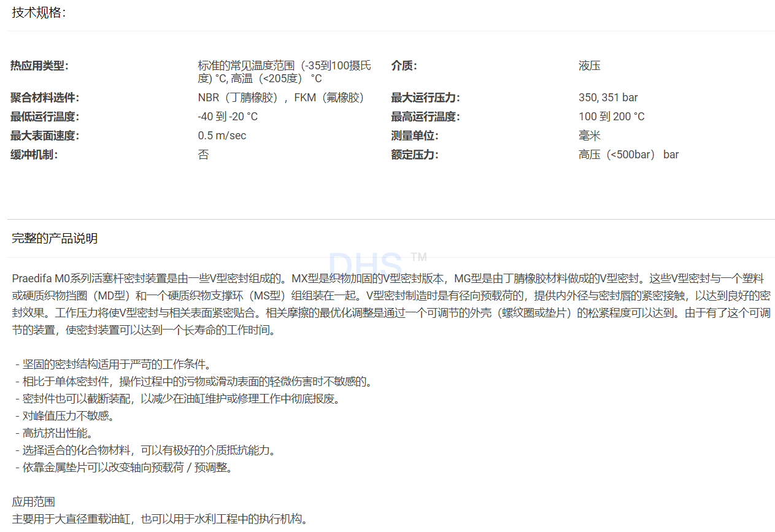Screen dimensions: 775x532
Task: Click the 350, 351 bar value
Action: pyautogui.click(x=608, y=98)
